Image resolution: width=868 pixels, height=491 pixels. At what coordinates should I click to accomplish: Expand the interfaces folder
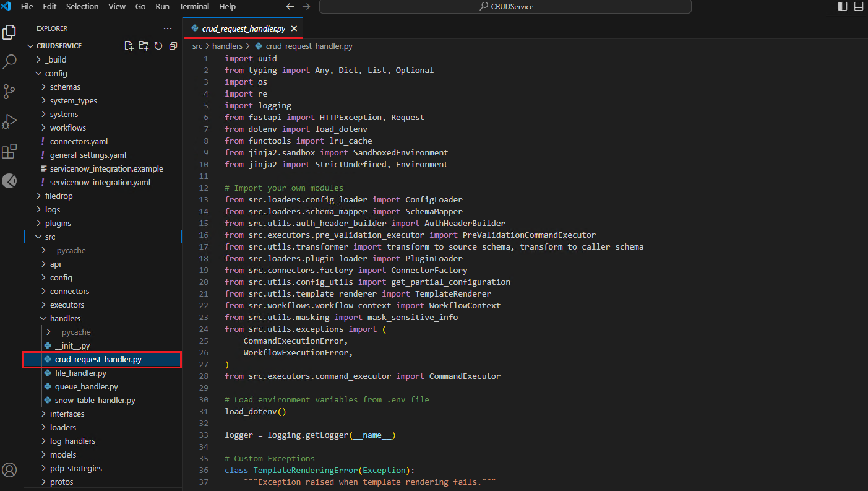click(x=103, y=414)
